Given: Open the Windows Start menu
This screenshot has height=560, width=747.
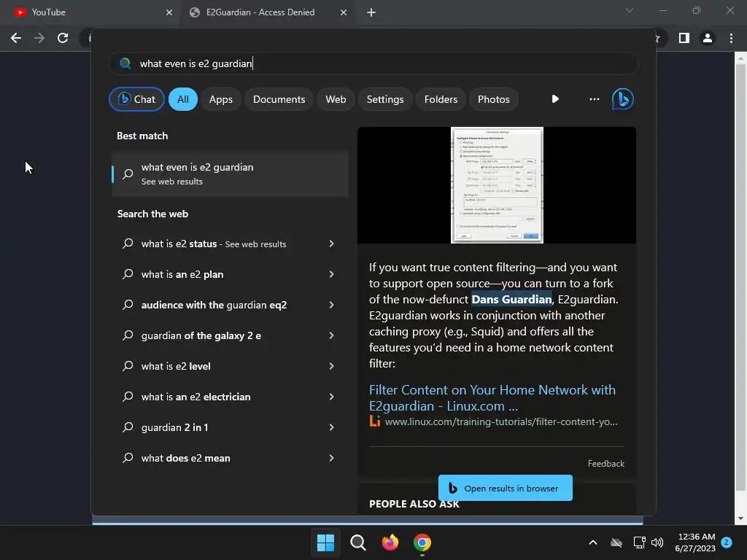Looking at the screenshot, I should point(326,542).
